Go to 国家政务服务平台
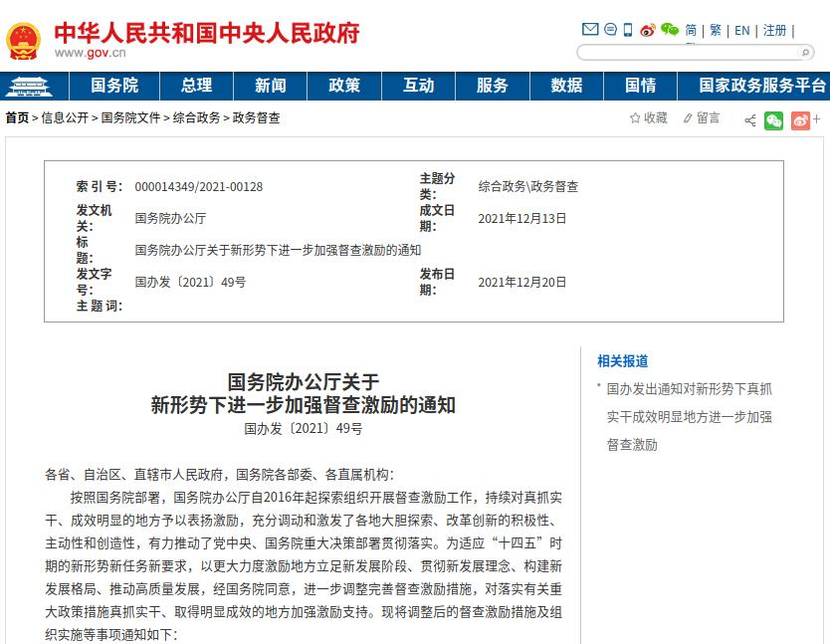Screen dimensions: 830x644 click(x=762, y=86)
